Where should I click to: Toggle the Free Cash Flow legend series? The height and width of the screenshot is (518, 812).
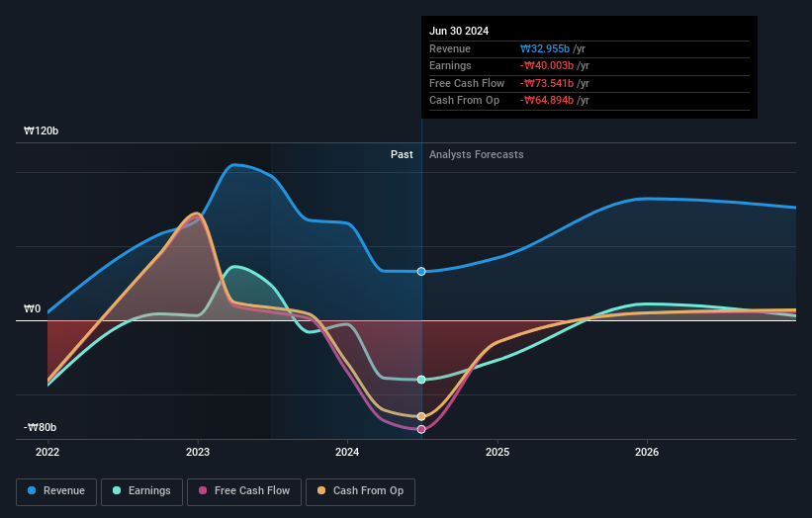[244, 491]
